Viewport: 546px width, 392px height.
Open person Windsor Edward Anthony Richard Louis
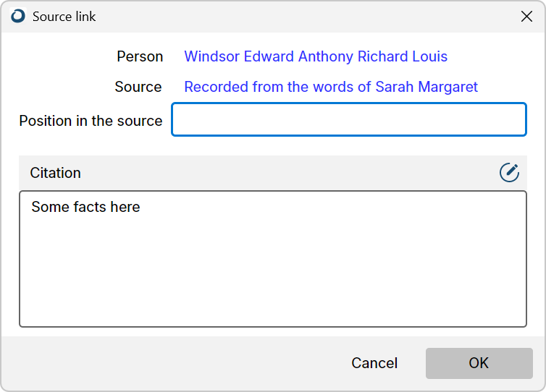[316, 56]
